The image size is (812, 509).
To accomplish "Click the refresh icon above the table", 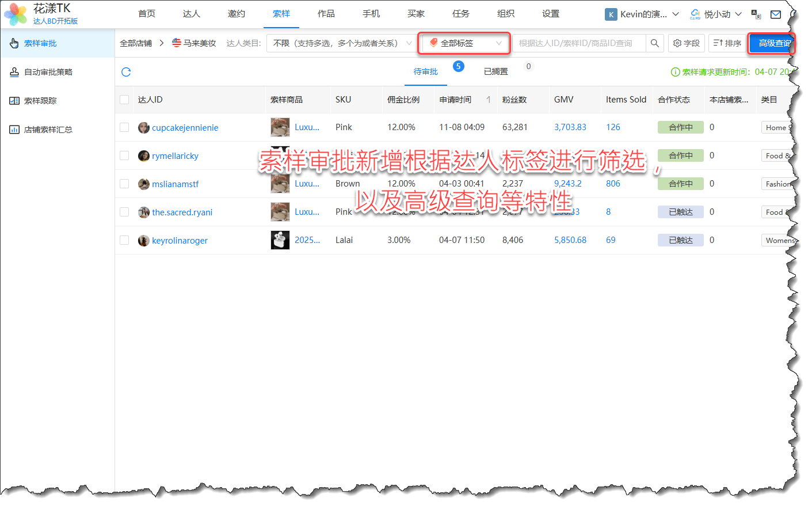I will click(x=126, y=72).
